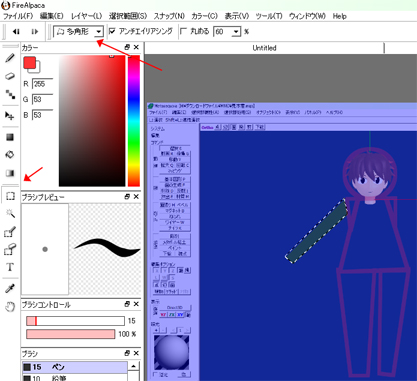Viewport: 417px width, 381px height.
Task: Toggle the アンチエイリアシング checkbox
Action: point(112,31)
